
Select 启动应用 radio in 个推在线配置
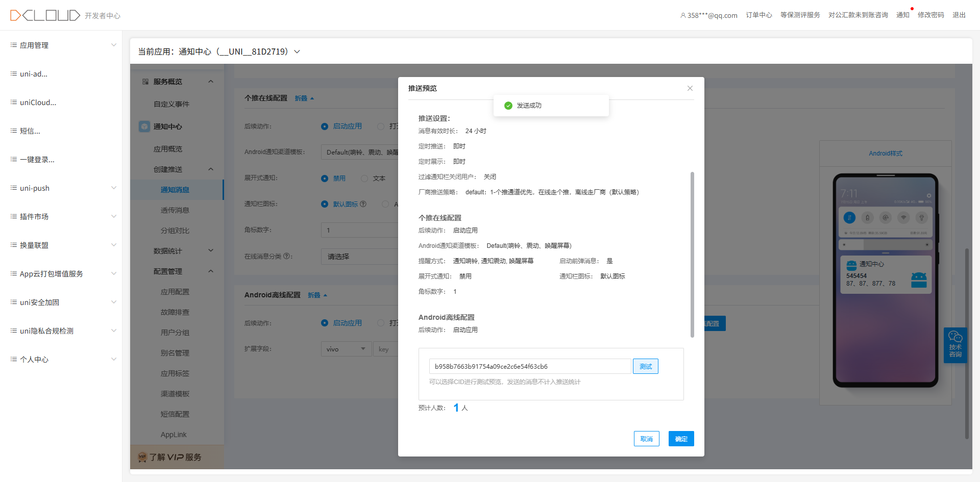point(325,126)
